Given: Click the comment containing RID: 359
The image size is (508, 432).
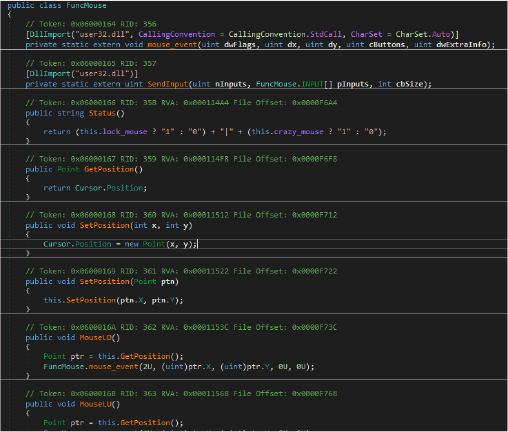Looking at the screenshot, I should tap(181, 159).
